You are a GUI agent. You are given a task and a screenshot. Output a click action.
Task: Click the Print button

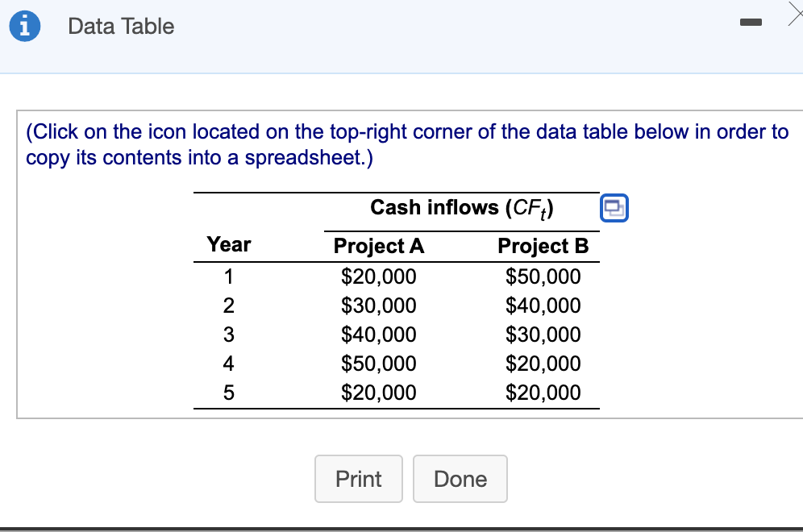(358, 479)
